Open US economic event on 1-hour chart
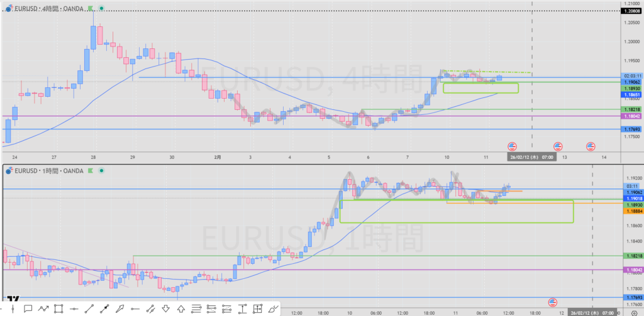Screen dimensions: 644x316 (553, 302)
